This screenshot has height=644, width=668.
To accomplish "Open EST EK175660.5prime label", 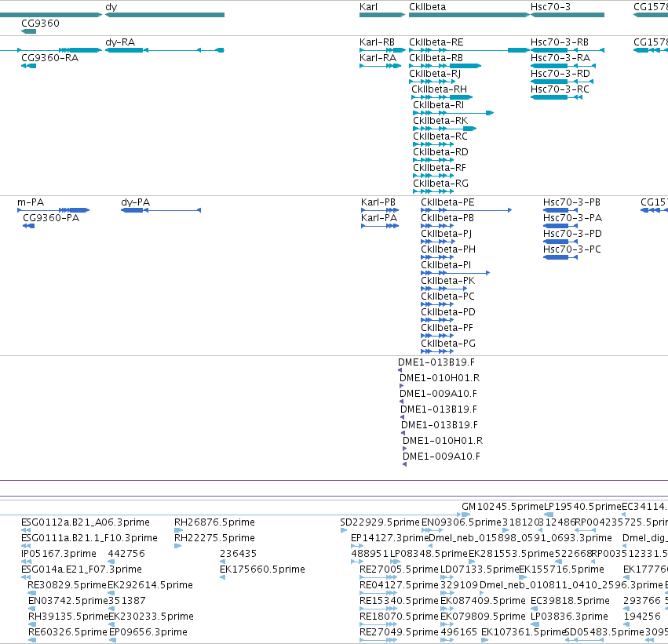I will [262, 569].
